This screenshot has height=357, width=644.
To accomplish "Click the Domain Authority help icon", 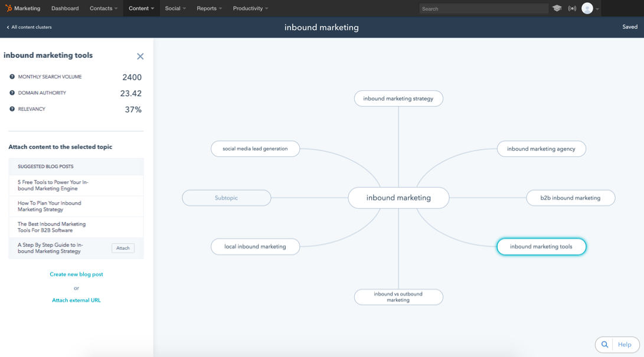I will coord(12,93).
